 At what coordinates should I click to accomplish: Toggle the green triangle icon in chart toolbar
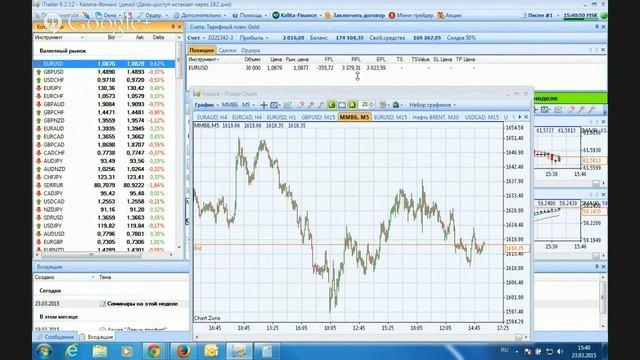pyautogui.click(x=352, y=105)
